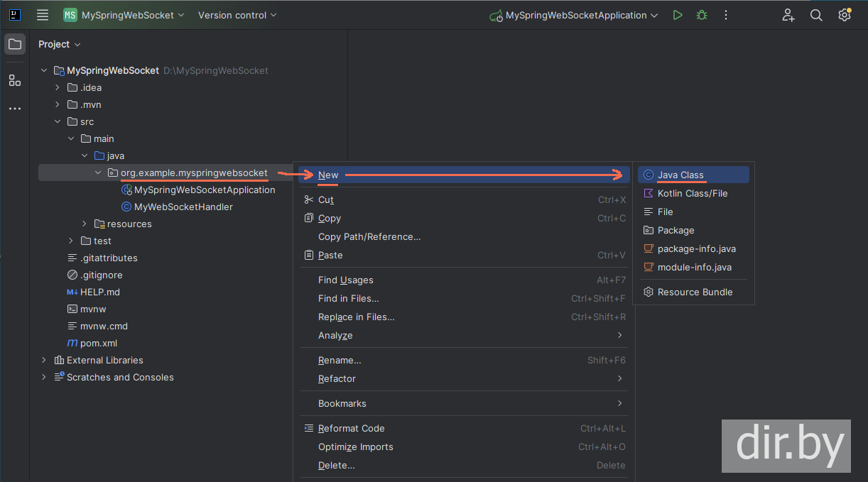The image size is (868, 482).
Task: Expand External Libraries node
Action: (x=44, y=360)
